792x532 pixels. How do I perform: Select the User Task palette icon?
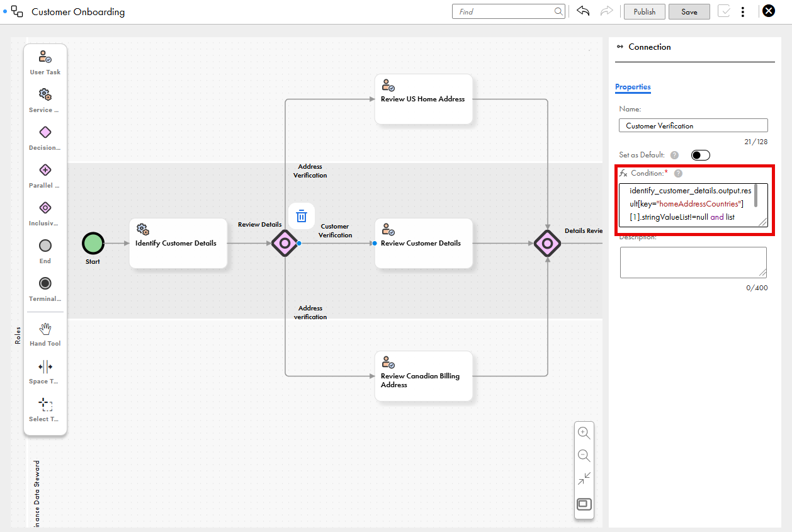[45, 57]
